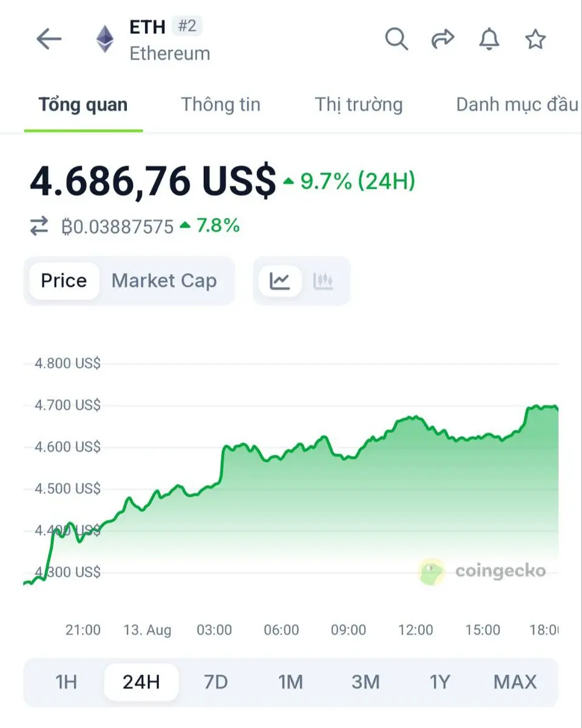Add ETH to favorites with star icon
The image size is (582, 728).
[x=535, y=39]
